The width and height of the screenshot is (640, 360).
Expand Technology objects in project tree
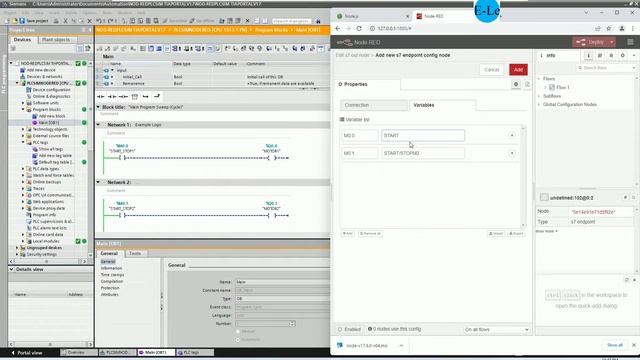tap(23, 129)
